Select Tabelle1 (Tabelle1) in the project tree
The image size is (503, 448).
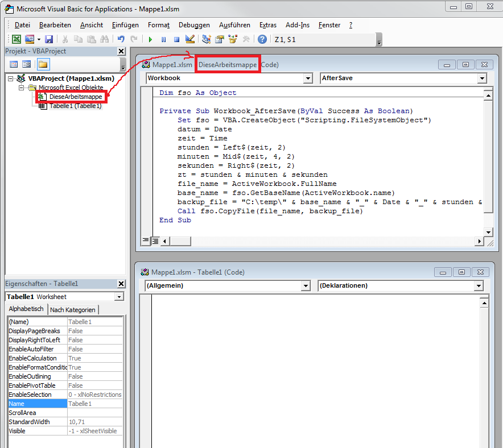pyautogui.click(x=75, y=106)
